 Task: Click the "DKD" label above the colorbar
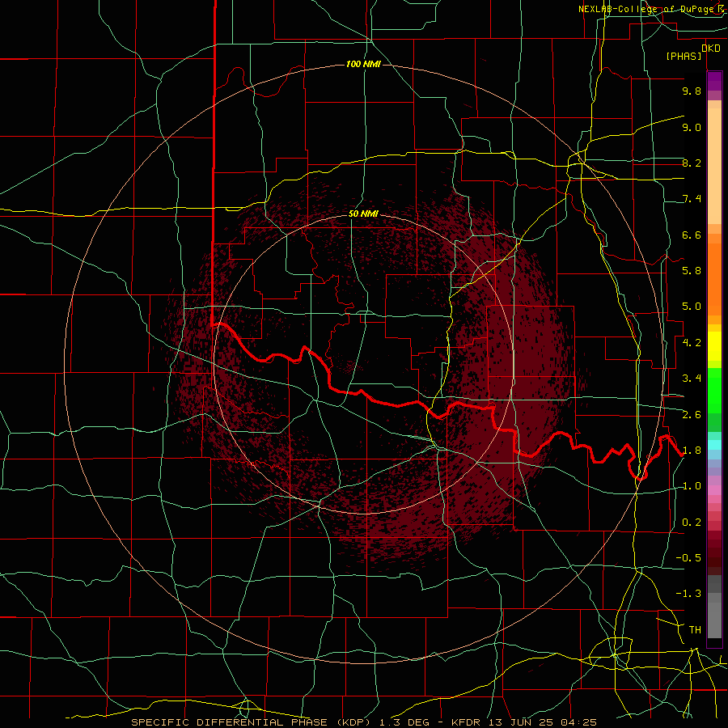[711, 48]
